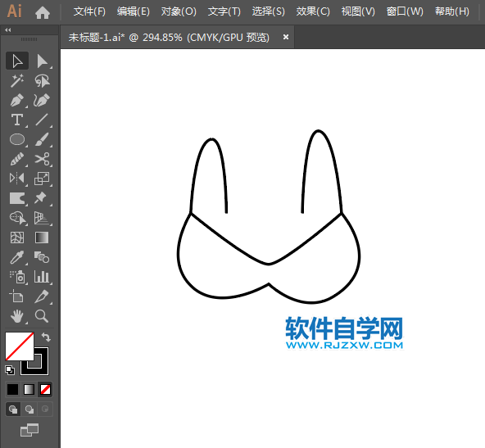Select the Pen tool

(17, 101)
